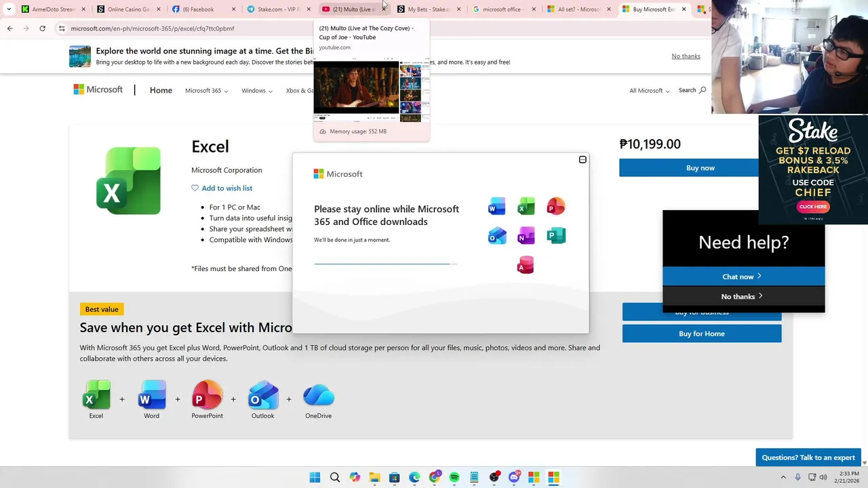Open the Chrome tab search dropdown
The image size is (868, 488).
click(8, 9)
